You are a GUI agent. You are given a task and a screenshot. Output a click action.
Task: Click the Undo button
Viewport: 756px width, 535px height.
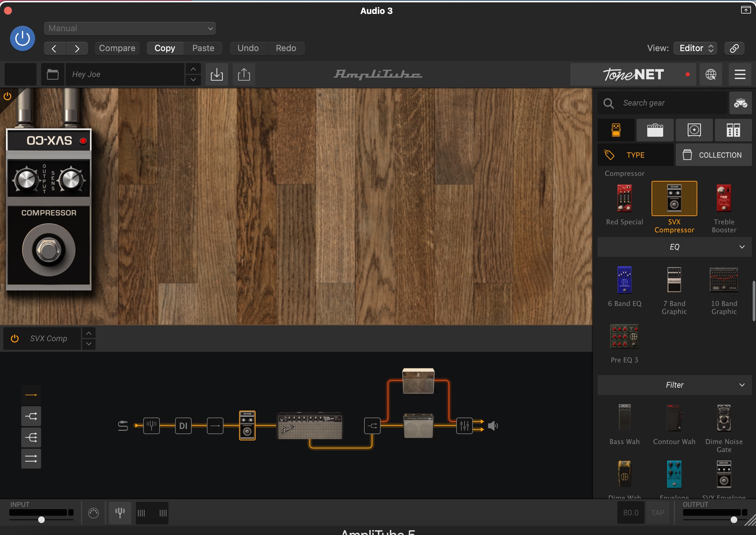click(x=248, y=48)
